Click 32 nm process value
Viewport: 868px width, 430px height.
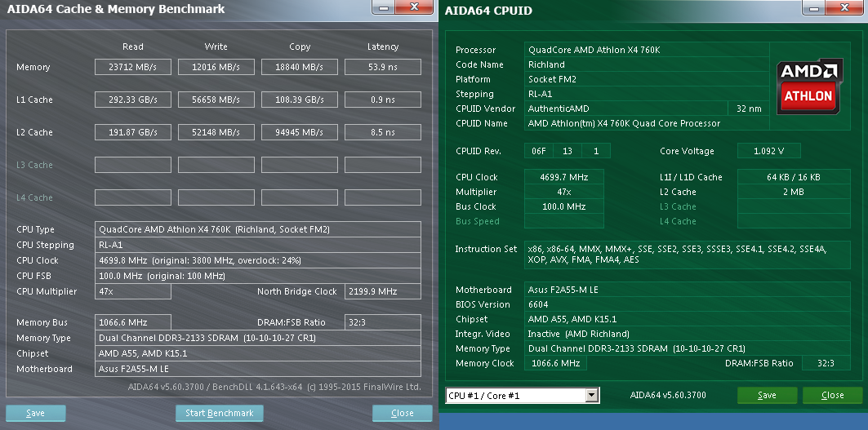tap(749, 109)
